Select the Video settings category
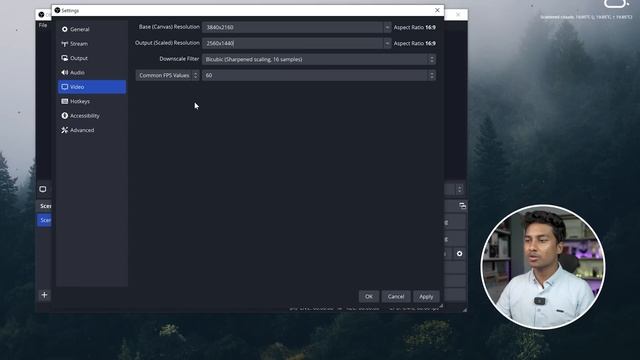Viewport: 640px width, 360px height. click(x=92, y=87)
